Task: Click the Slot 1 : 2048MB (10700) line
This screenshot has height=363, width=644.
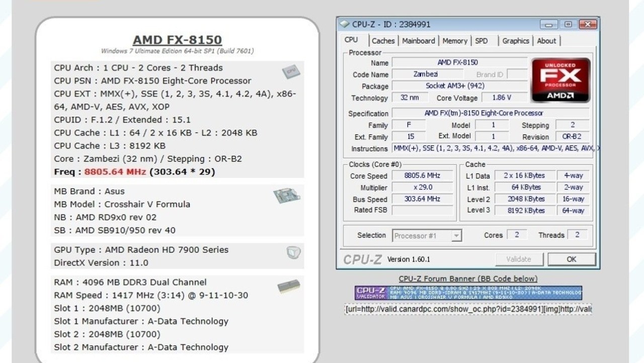Action: coord(107,309)
